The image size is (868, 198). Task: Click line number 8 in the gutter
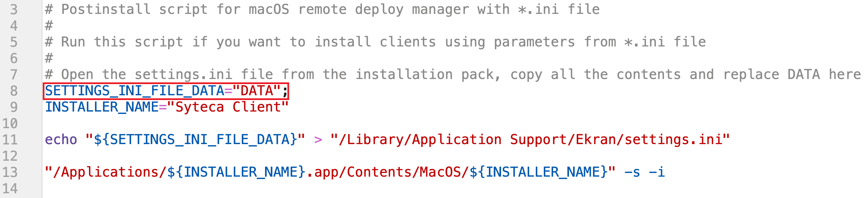point(14,91)
